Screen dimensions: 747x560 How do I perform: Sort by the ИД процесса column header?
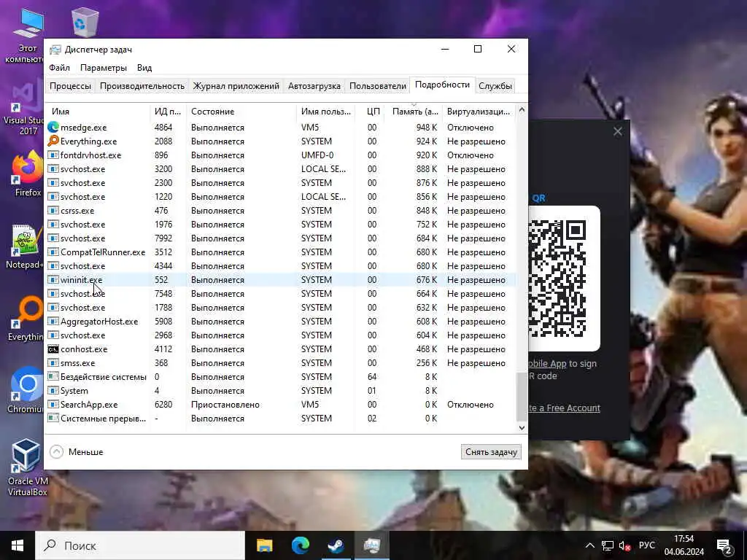point(168,112)
